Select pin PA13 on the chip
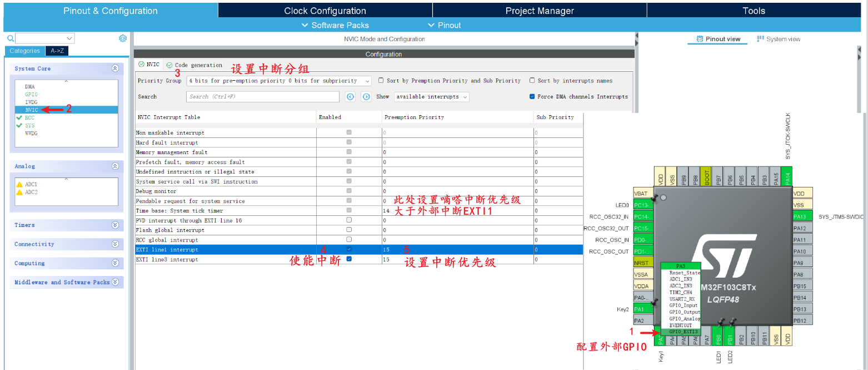Screen dimensions: 868x370 tap(802, 216)
